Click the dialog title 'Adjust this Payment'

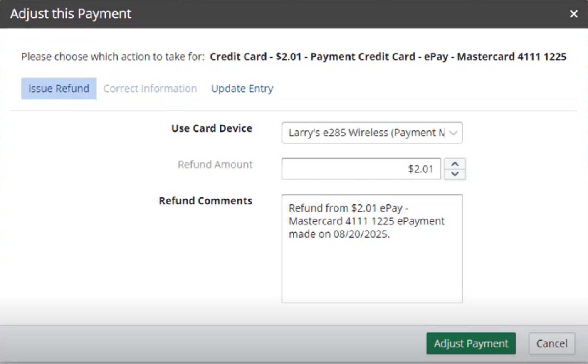[71, 14]
